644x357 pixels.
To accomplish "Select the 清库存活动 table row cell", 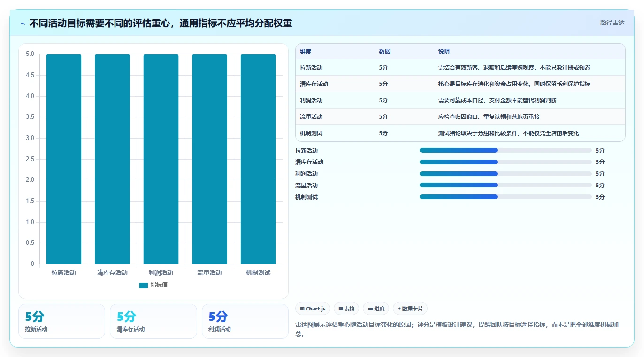I will [x=314, y=84].
